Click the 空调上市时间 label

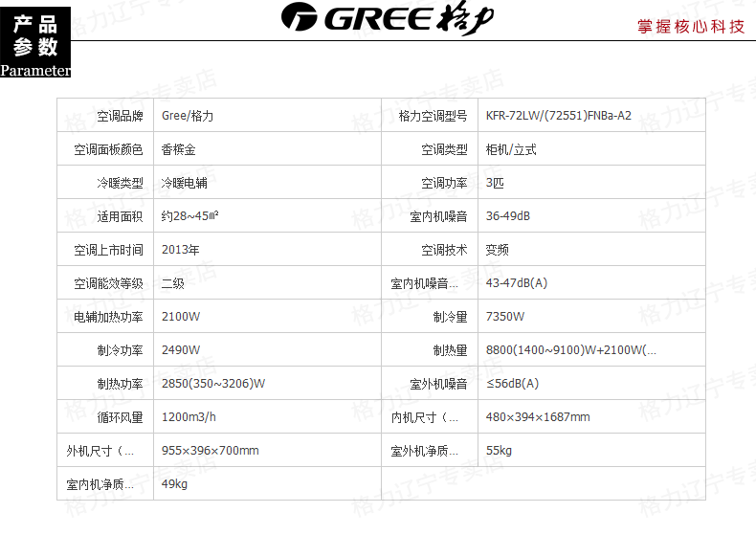coord(108,250)
